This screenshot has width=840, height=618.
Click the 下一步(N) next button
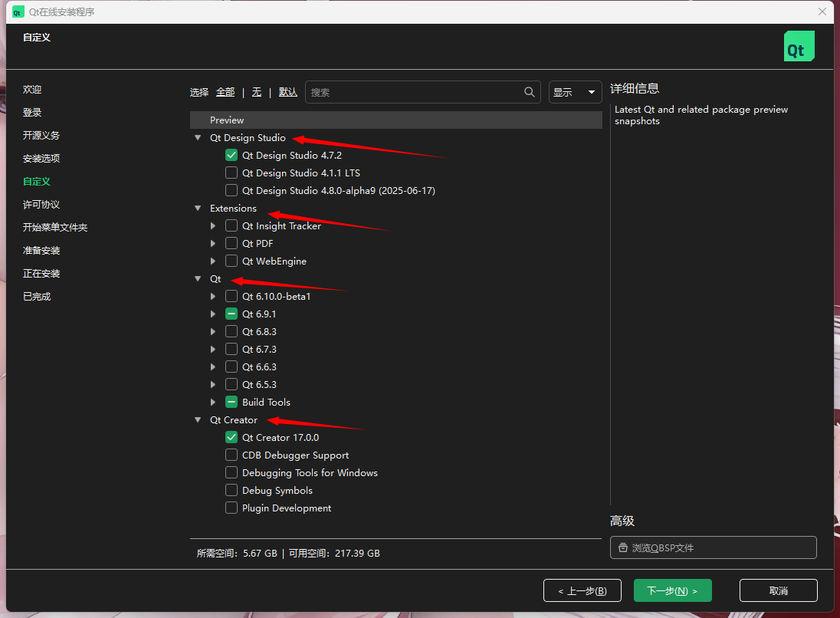pos(672,590)
